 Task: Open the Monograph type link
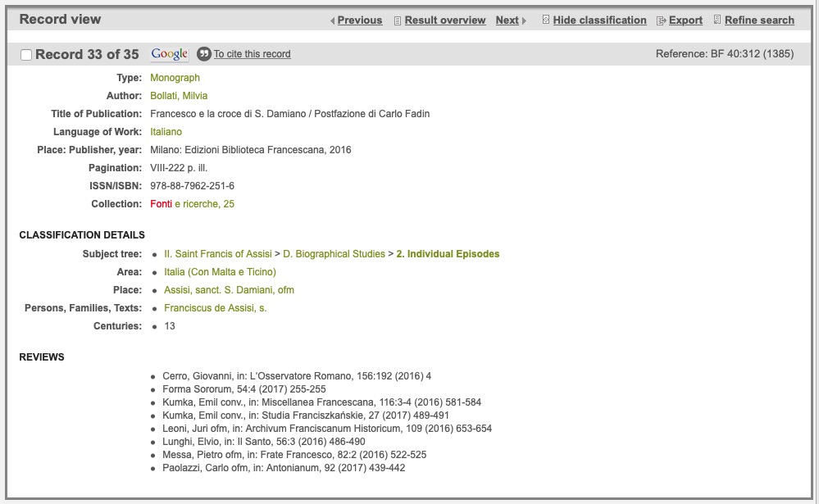[175, 78]
